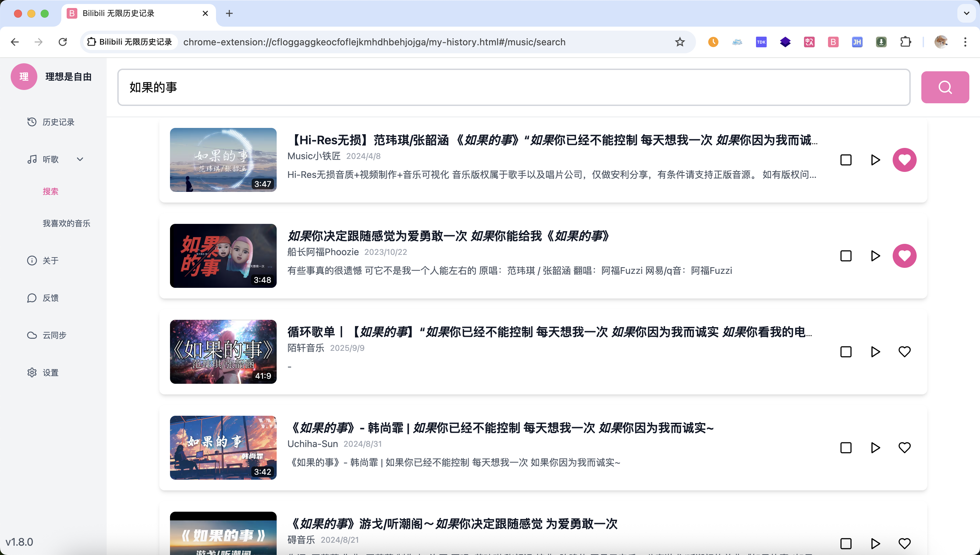Screen dimensions: 980x555
Task: Click the history clock icon beside 历史记录
Action: click(x=32, y=122)
